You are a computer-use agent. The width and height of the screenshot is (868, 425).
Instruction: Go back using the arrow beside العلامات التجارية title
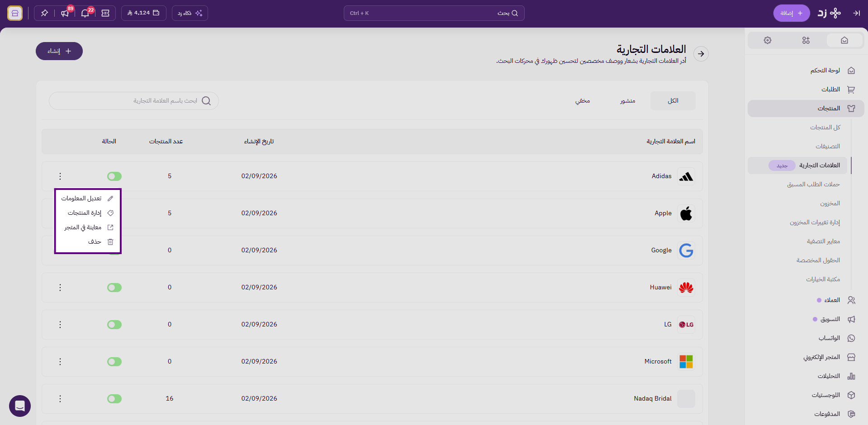[x=701, y=54]
